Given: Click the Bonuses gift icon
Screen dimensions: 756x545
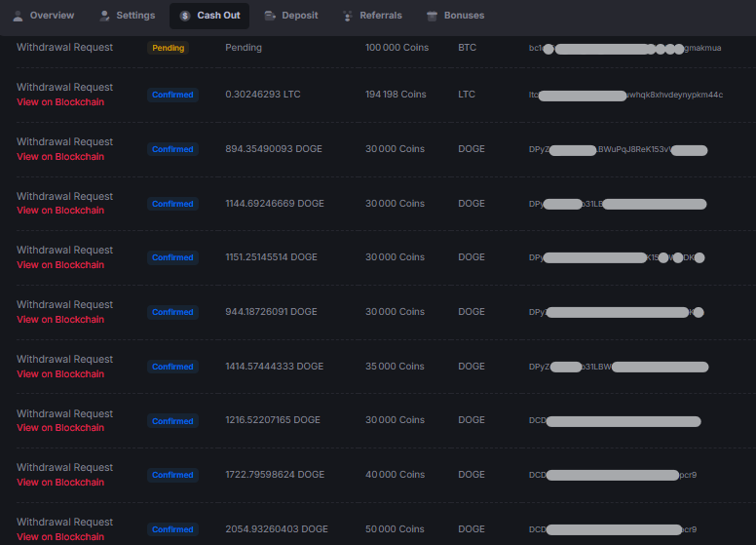Looking at the screenshot, I should 432,16.
